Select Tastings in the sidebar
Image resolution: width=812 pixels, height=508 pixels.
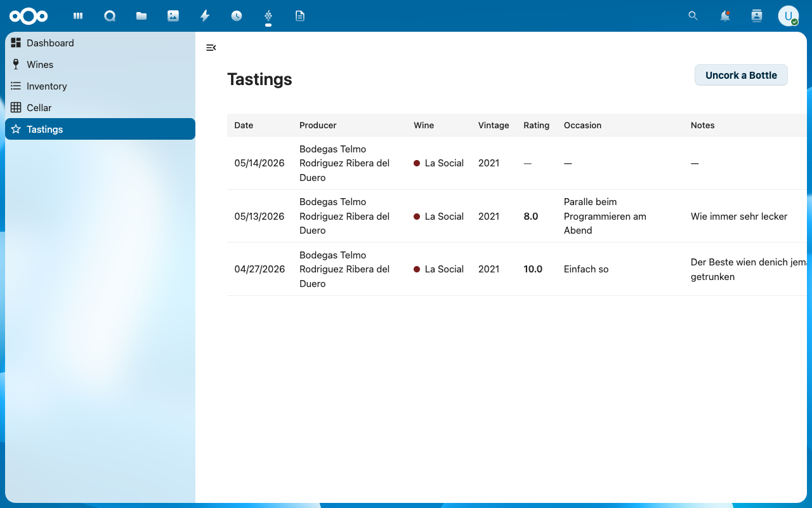[x=100, y=129]
